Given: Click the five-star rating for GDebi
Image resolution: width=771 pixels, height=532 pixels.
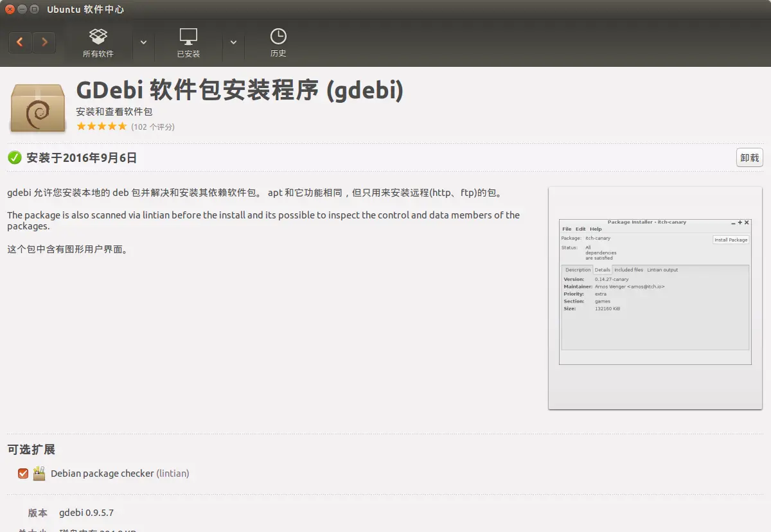Looking at the screenshot, I should click(x=102, y=127).
